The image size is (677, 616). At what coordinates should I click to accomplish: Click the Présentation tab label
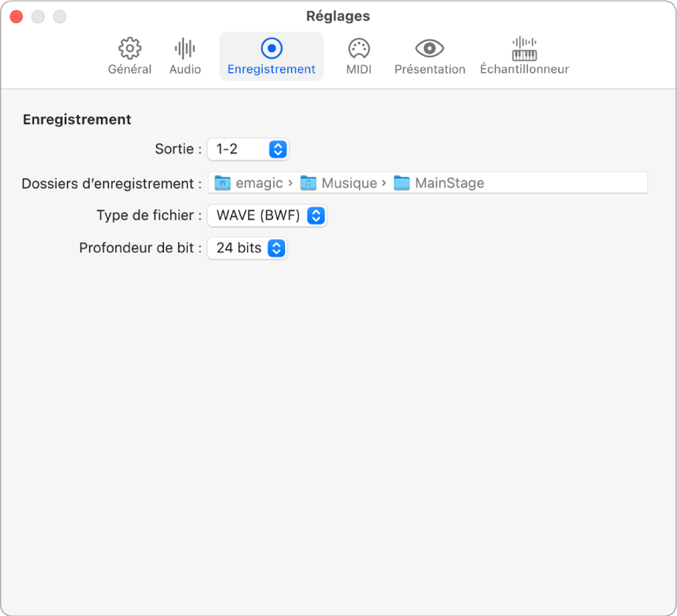tap(430, 70)
